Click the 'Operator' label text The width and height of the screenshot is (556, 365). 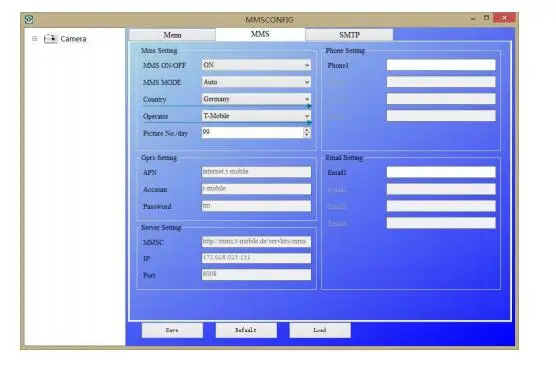tap(156, 117)
